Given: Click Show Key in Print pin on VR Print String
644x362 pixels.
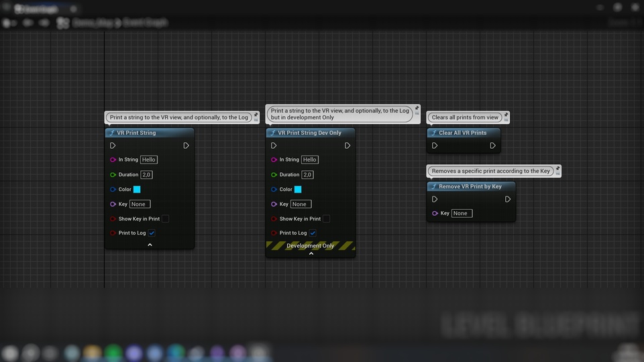Looking at the screenshot, I should click(x=113, y=219).
